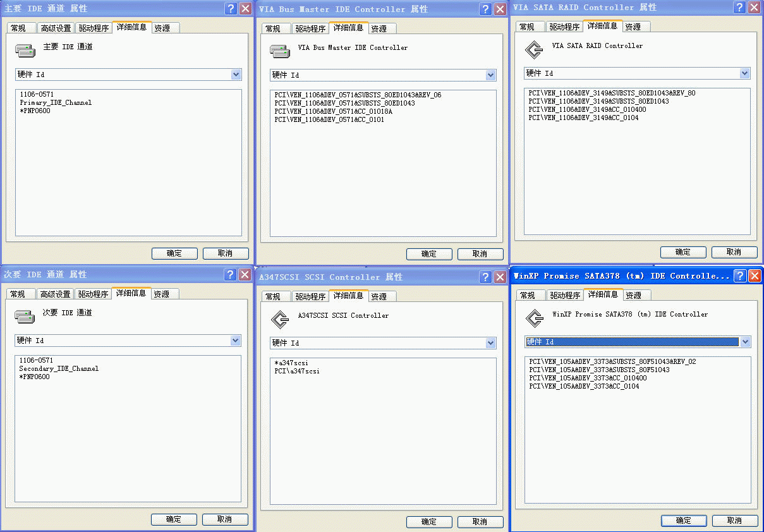Viewport: 764px width, 532px height.
Task: Expand 硬件 Id dropdown in Promise SATA378 window
Action: coord(745,342)
